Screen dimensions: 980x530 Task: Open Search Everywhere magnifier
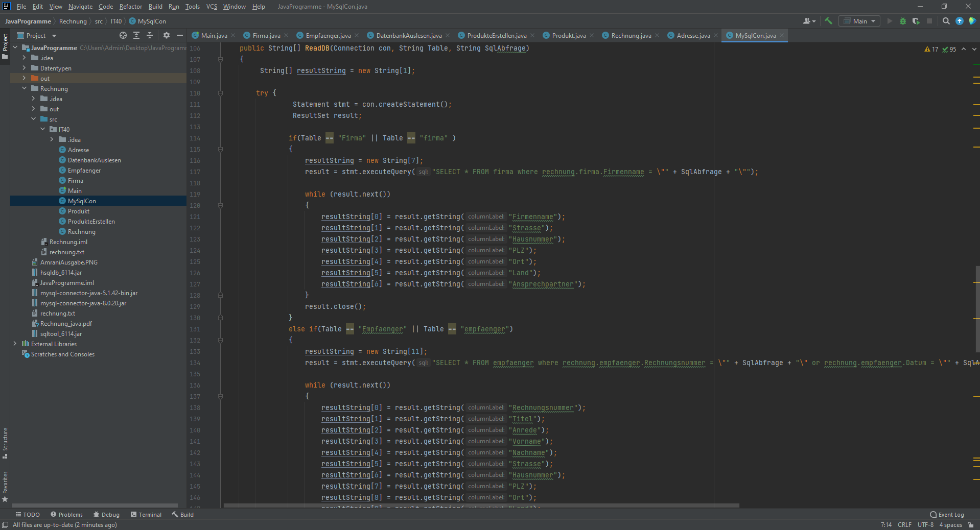click(946, 21)
